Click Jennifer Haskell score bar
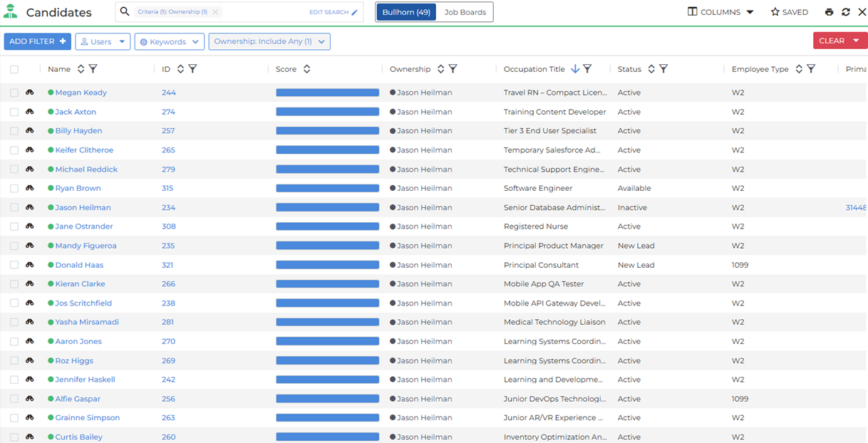 coord(328,380)
